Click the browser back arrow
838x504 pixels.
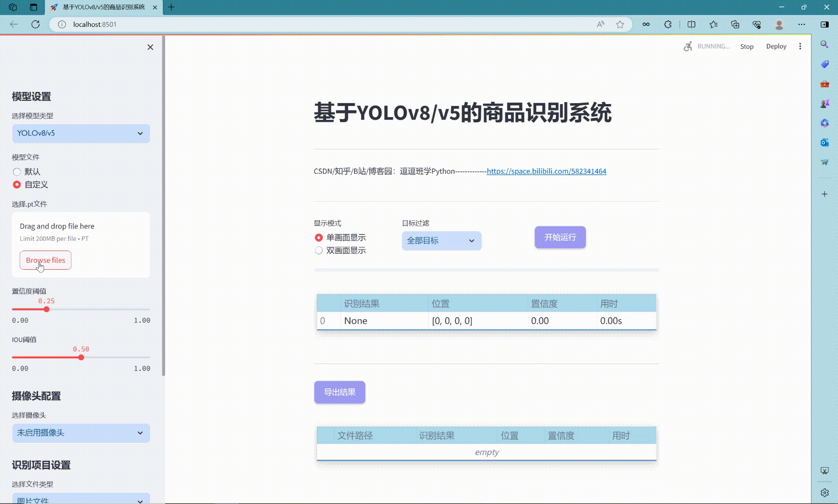(x=14, y=24)
